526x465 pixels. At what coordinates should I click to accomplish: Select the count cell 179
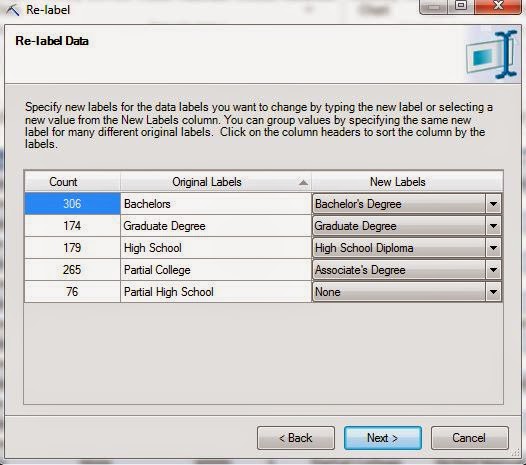[72, 248]
